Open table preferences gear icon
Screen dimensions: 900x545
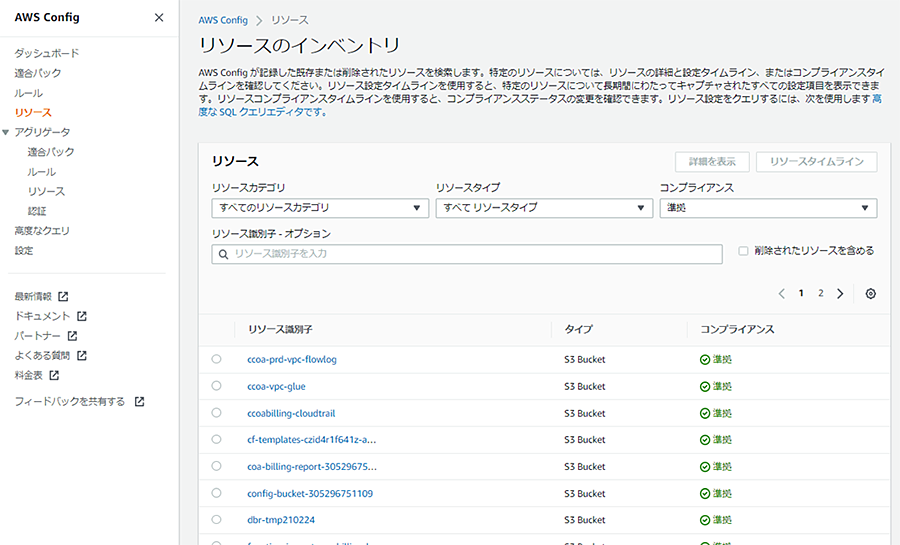pos(871,294)
